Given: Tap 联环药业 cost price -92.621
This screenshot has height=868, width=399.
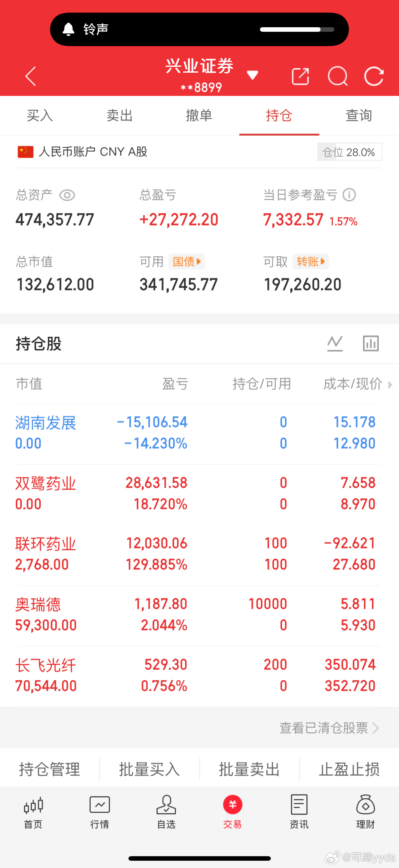Looking at the screenshot, I should click(x=349, y=544).
